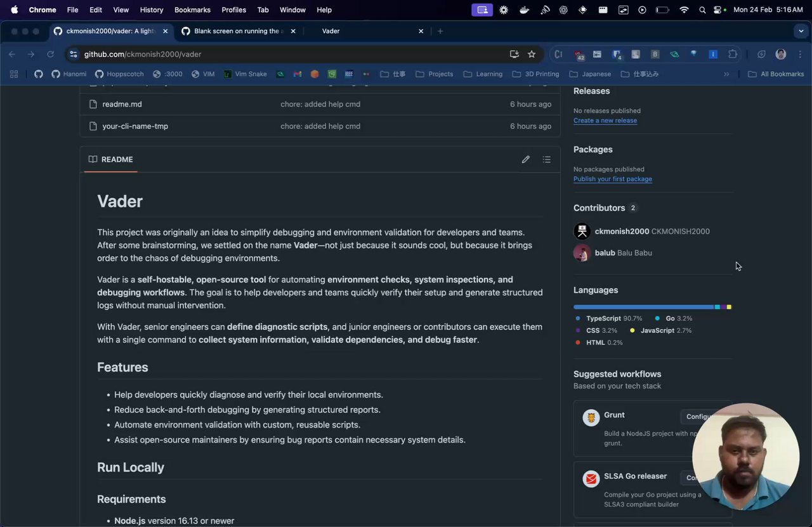Screen dimensions: 812x527
Task: Click the readme.md file icon
Action: click(x=93, y=104)
